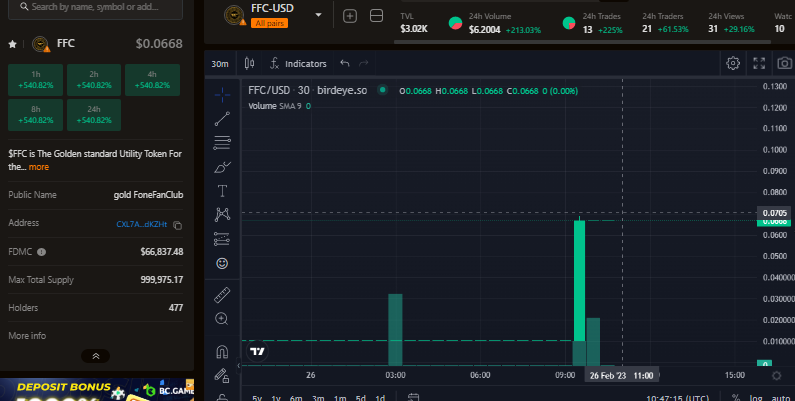
Task: Open the go to date calendar
Action: coord(414,397)
